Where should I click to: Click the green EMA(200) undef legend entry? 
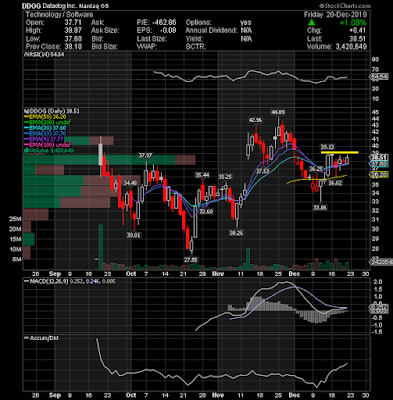[x=49, y=122]
